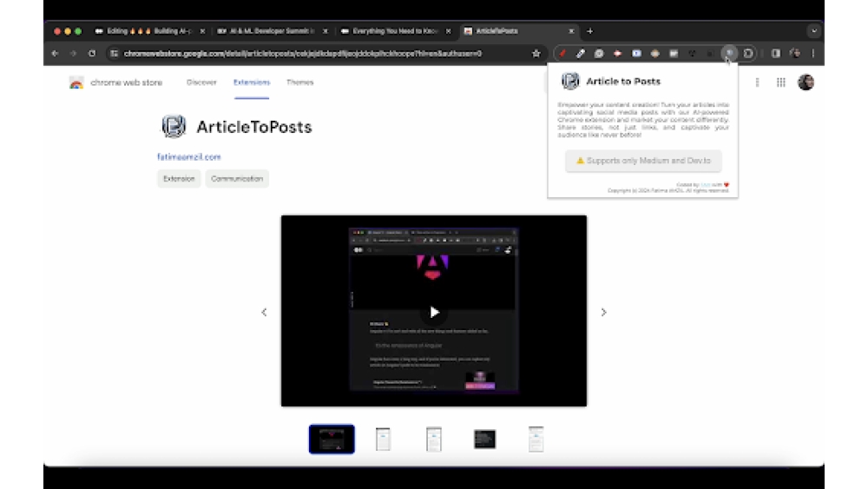Open the fatimaamzil.com developer link
This screenshot has width=868, height=489.
(188, 157)
